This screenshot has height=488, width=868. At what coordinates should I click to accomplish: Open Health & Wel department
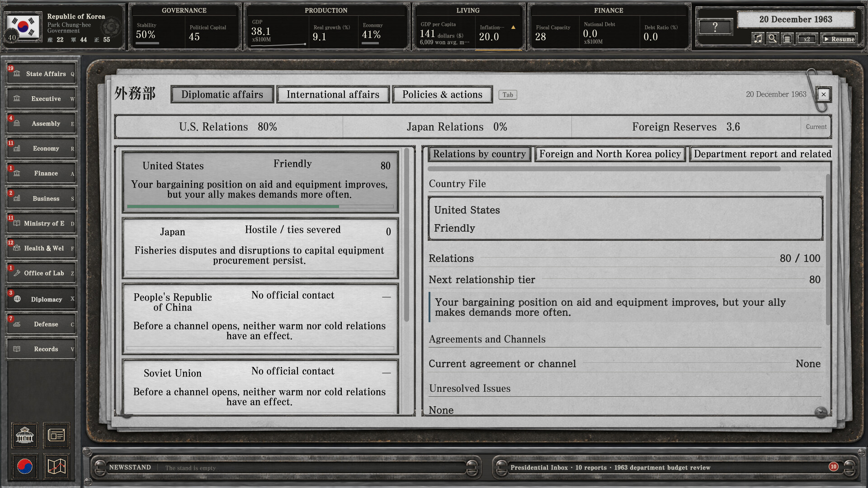(x=41, y=248)
